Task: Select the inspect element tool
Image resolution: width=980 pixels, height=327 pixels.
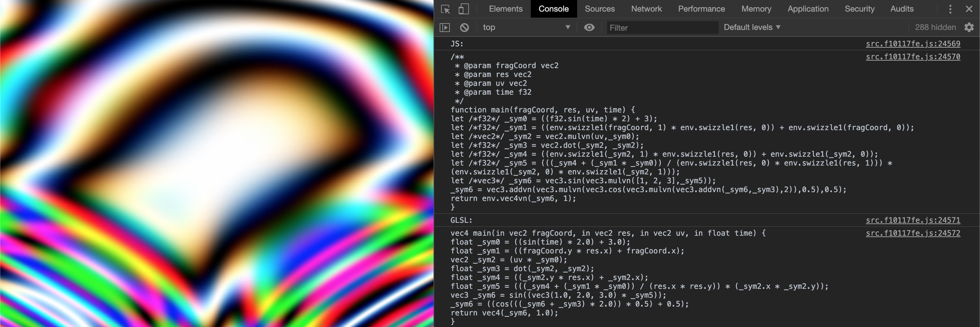Action: pos(445,9)
